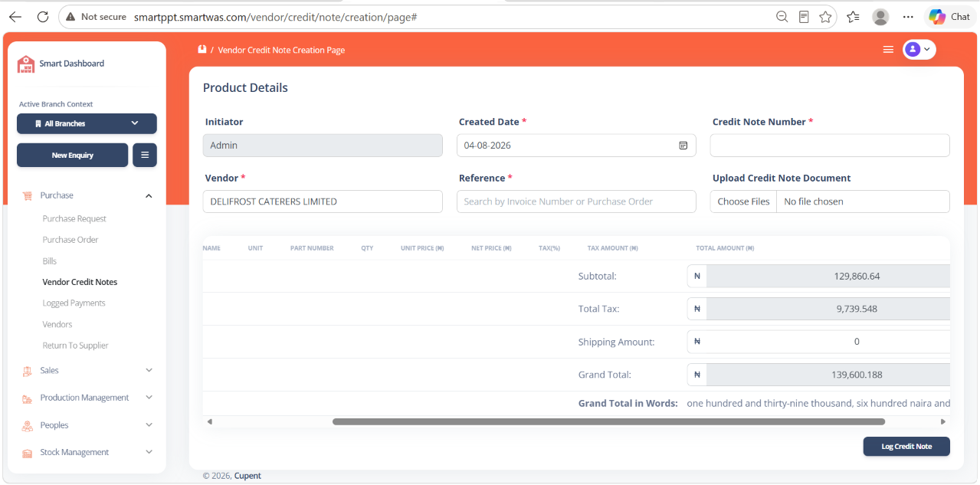Screen dimensions: 980x485
Task: Open the Vendor field DELIFROST CATERERS LIMITED
Action: coord(323,202)
